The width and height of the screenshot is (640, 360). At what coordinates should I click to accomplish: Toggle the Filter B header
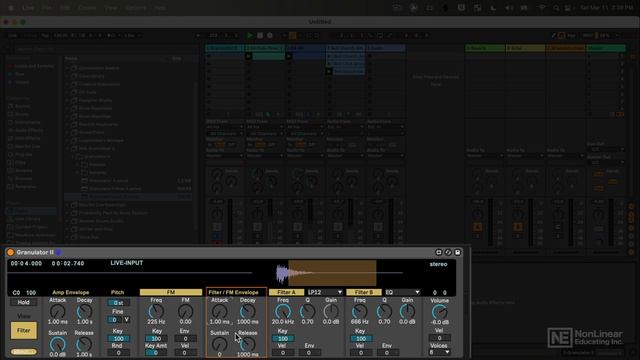[364, 292]
